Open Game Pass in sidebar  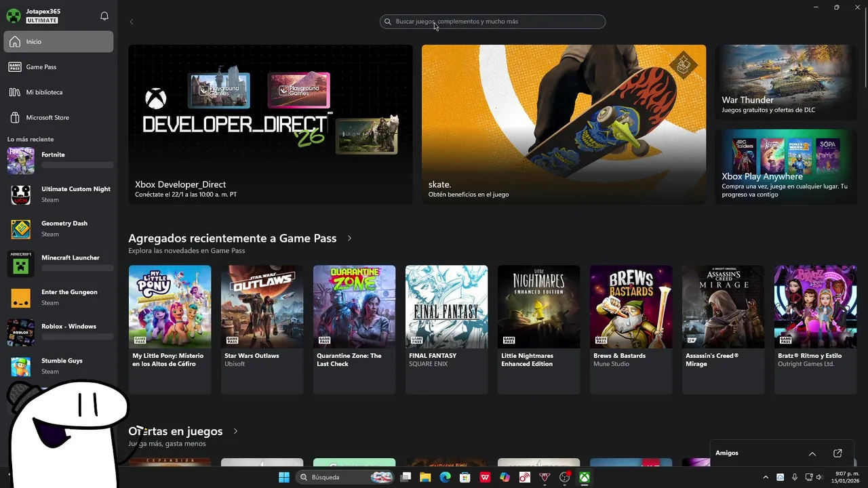[x=58, y=67]
